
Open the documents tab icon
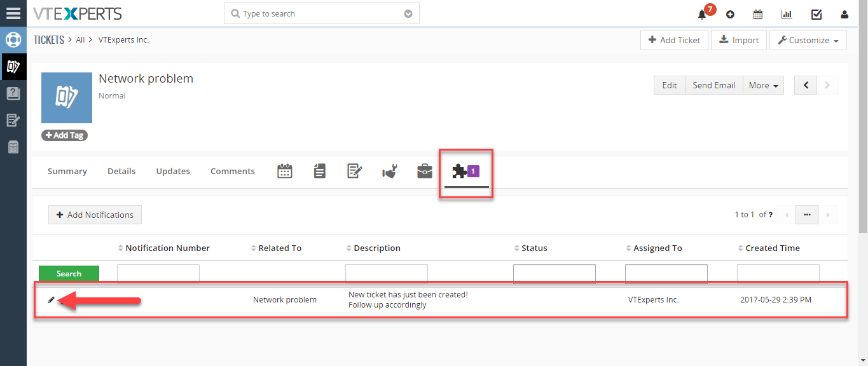[320, 171]
